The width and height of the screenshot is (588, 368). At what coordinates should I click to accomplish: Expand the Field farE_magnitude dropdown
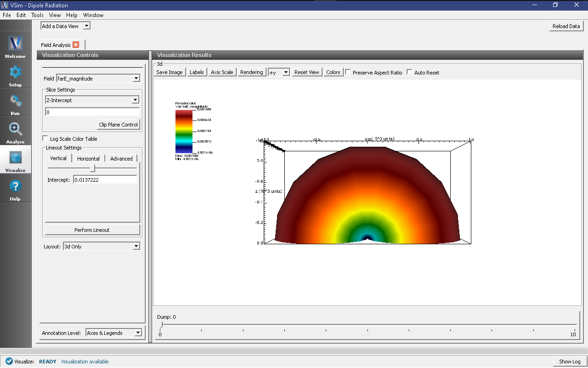pyautogui.click(x=98, y=79)
